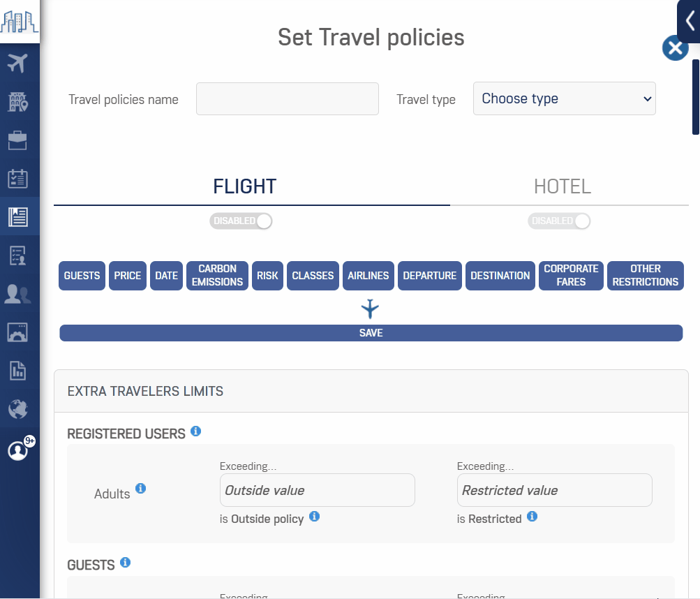
Task: Expand the collapsed side panel chevron
Action: point(690,21)
